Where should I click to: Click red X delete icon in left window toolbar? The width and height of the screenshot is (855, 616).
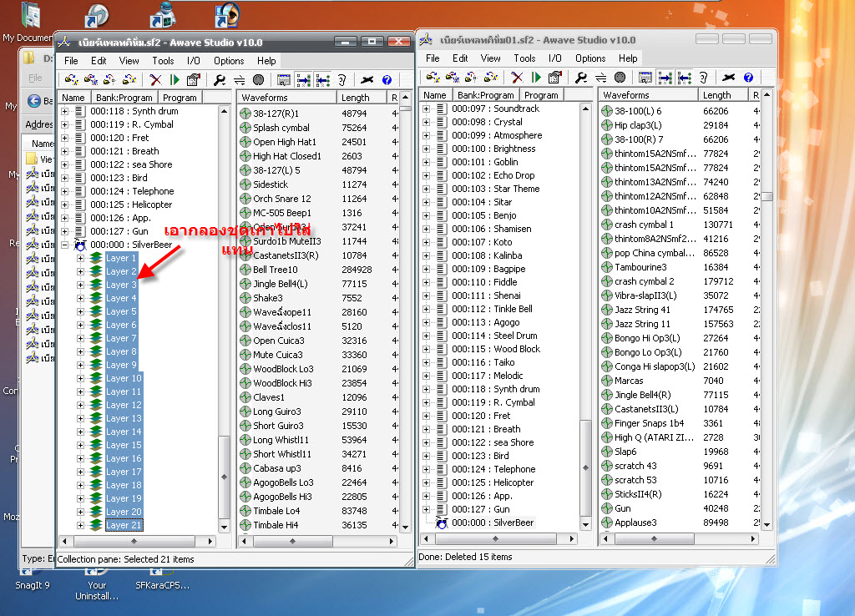point(155,80)
